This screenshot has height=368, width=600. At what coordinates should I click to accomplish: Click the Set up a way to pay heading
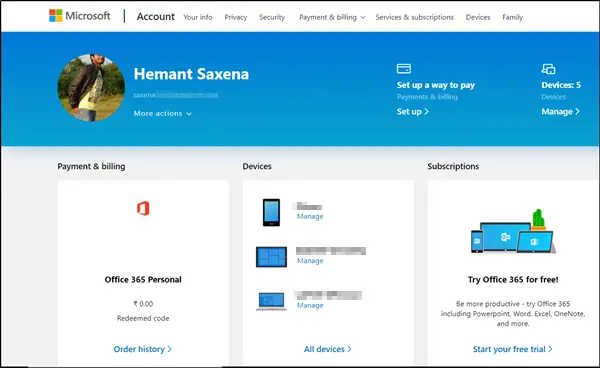[435, 85]
